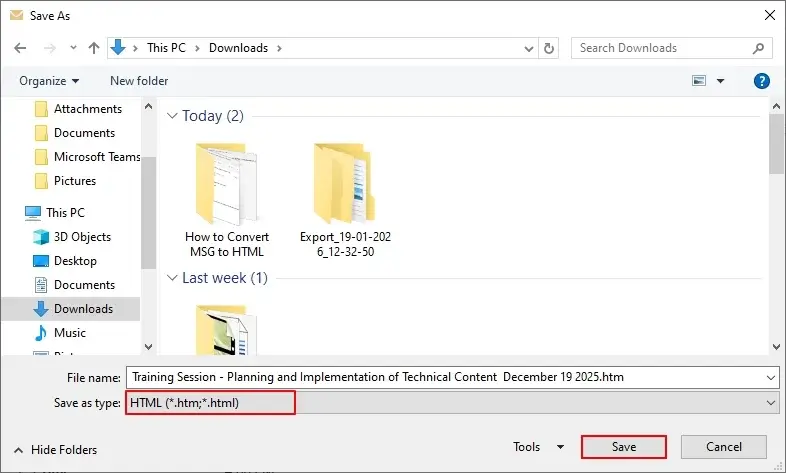Click the file list scrollbar thumb
Viewport: 786px width, 473px height.
(776, 144)
